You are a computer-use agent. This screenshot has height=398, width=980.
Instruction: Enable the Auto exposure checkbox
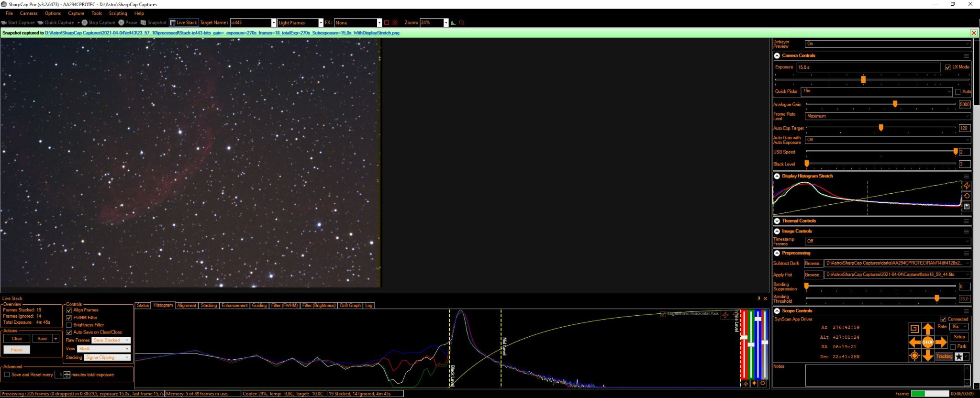click(958, 92)
